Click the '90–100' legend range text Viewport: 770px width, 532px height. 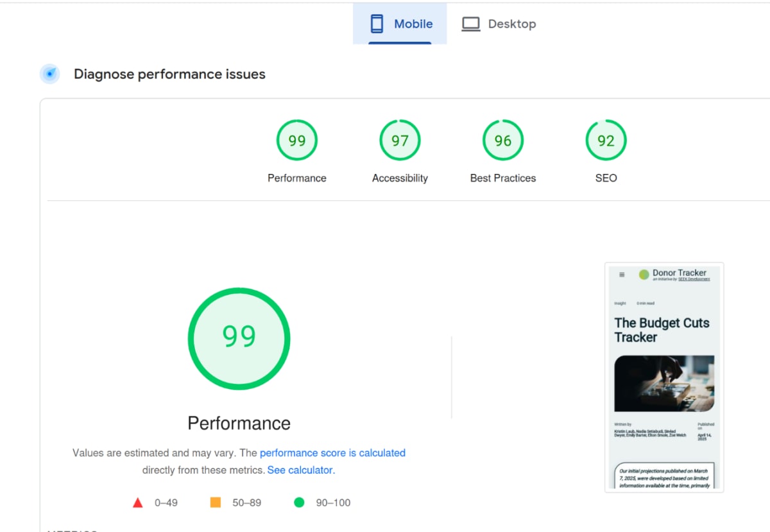coord(334,502)
